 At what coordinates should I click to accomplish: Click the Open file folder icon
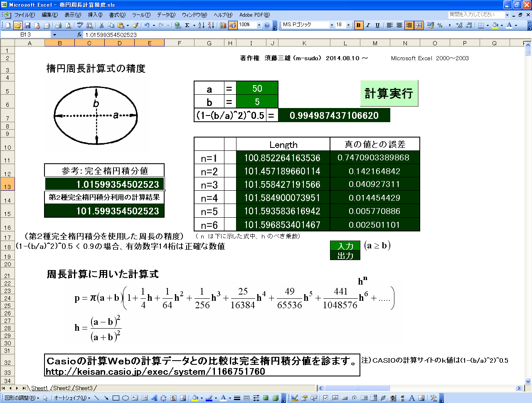click(18, 25)
